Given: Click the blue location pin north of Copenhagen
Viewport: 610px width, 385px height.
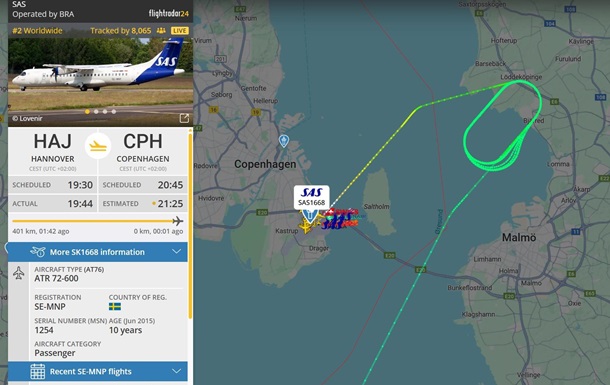Looking at the screenshot, I should pyautogui.click(x=284, y=141).
